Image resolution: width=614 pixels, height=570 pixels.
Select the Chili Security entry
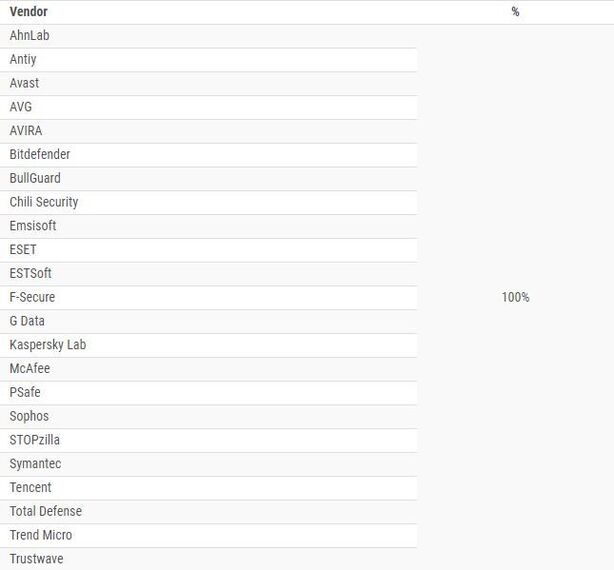tap(44, 202)
